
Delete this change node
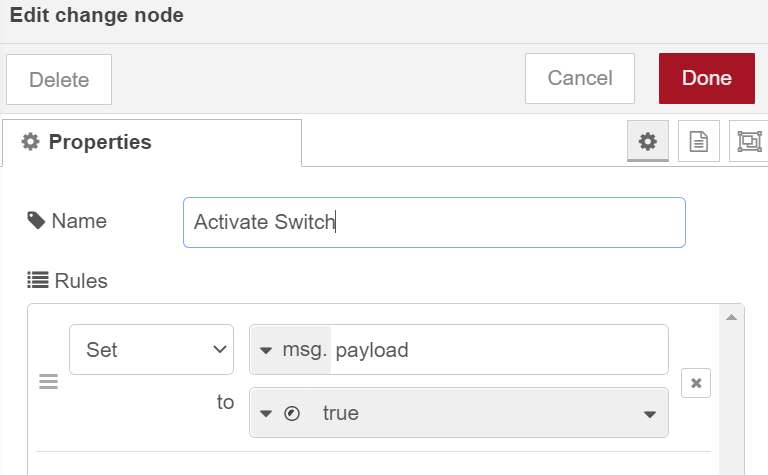coord(59,79)
